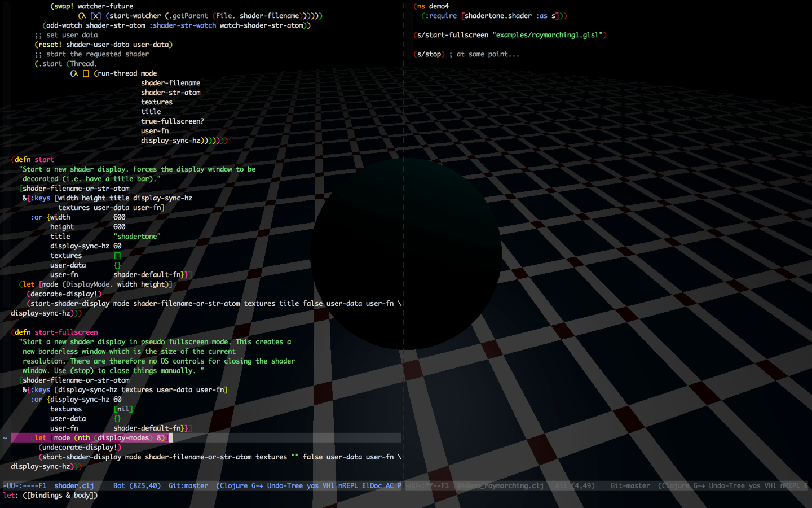The width and height of the screenshot is (812, 508).
Task: Click the 'defn start-fullscreen' function name
Action: click(66, 332)
